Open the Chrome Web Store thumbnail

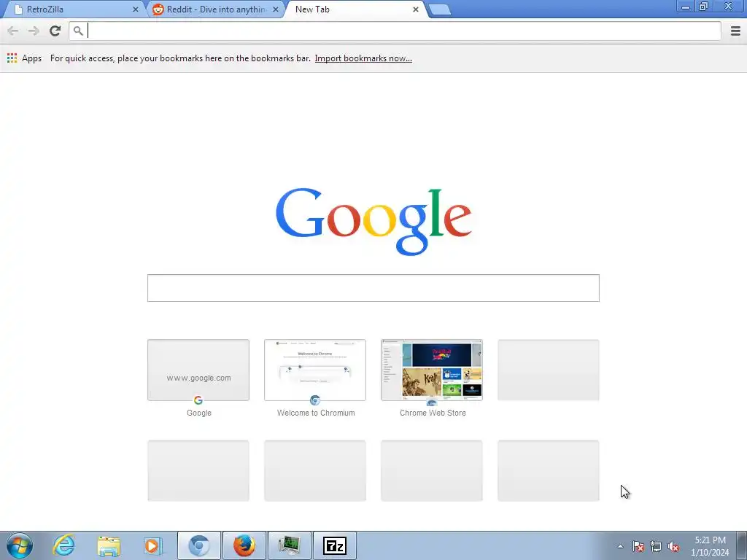pos(432,370)
